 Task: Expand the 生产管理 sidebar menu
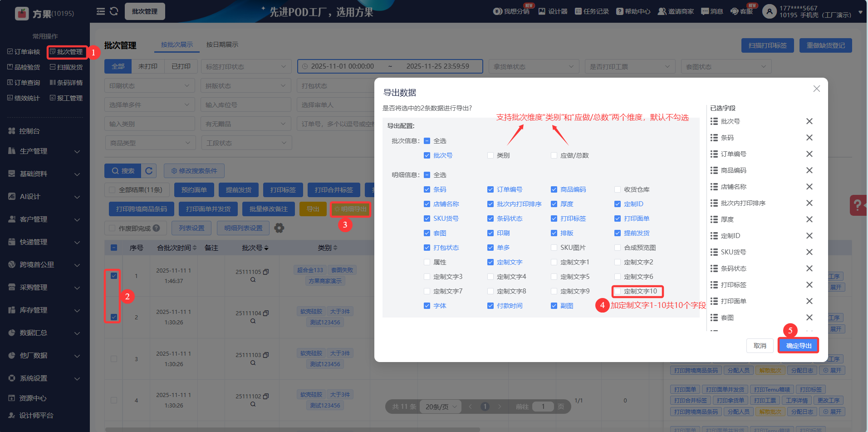(44, 151)
